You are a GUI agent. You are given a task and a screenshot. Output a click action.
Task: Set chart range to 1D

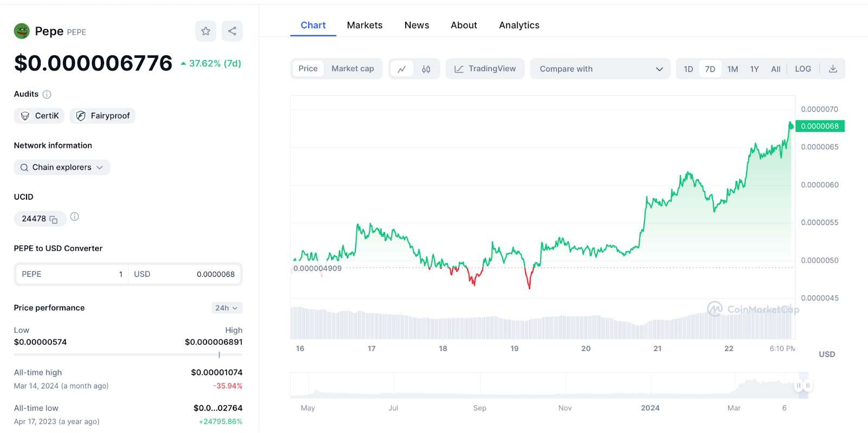688,69
